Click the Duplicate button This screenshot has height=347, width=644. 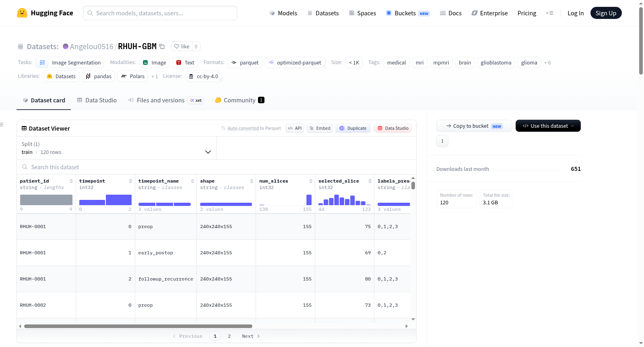pos(353,128)
